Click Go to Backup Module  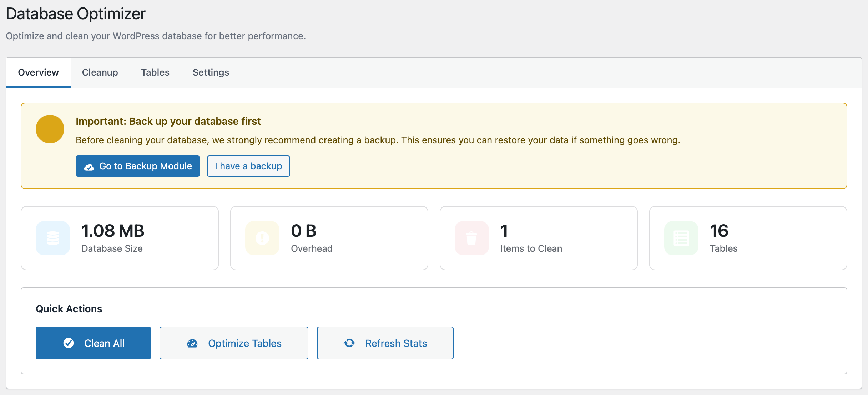click(x=137, y=166)
